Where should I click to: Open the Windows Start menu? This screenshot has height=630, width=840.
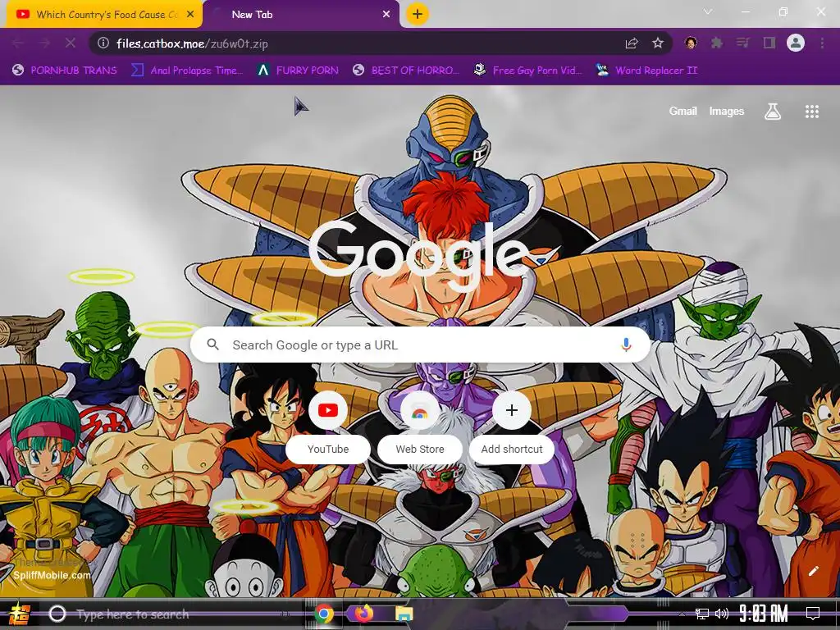coord(20,614)
